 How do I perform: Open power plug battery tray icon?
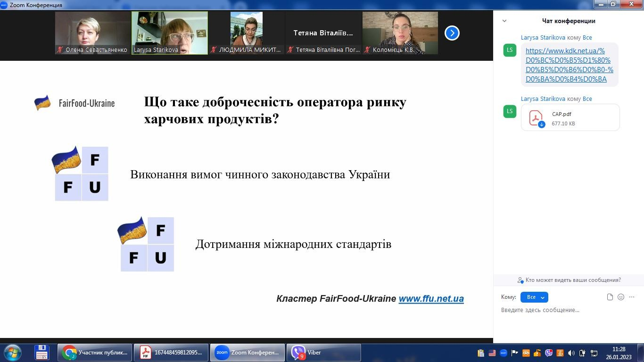583,353
